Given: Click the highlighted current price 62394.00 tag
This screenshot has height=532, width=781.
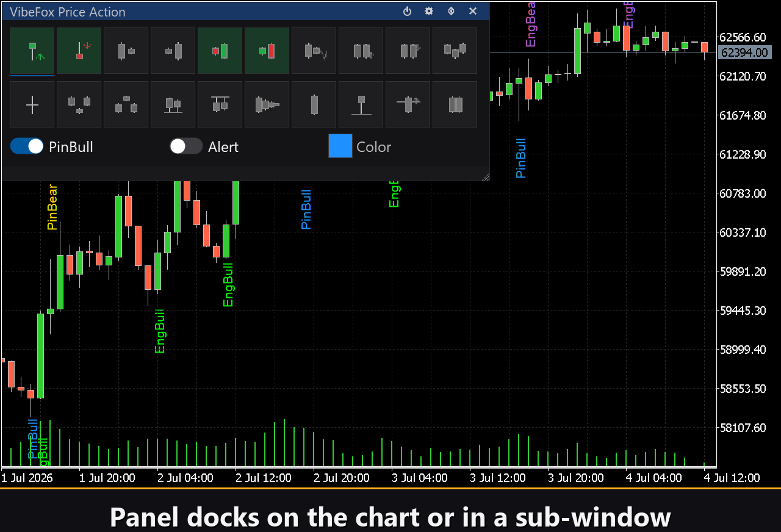Looking at the screenshot, I should pos(745,52).
